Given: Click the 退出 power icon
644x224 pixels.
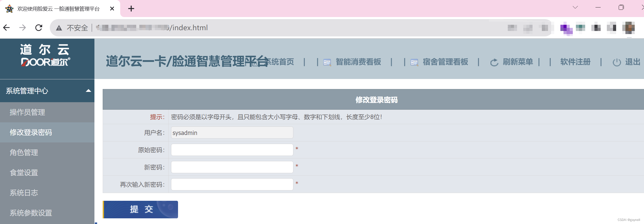Looking at the screenshot, I should [x=617, y=62].
